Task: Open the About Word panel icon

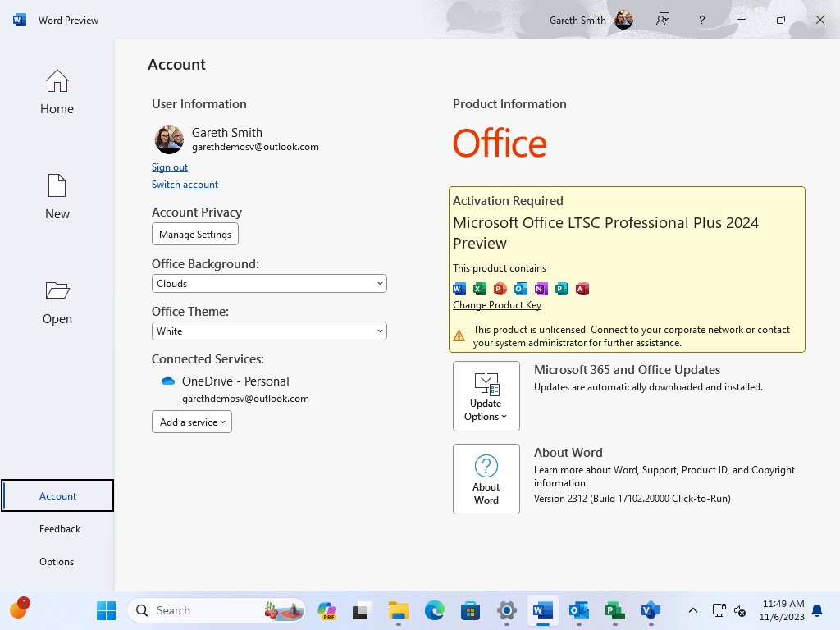Action: click(486, 468)
